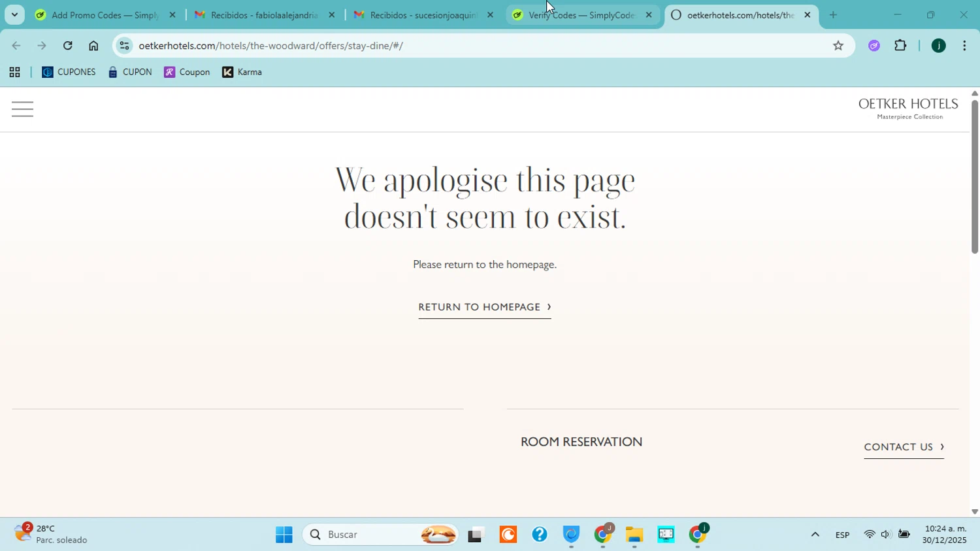
Task: Click the purple extension icon in toolbar
Action: [874, 46]
